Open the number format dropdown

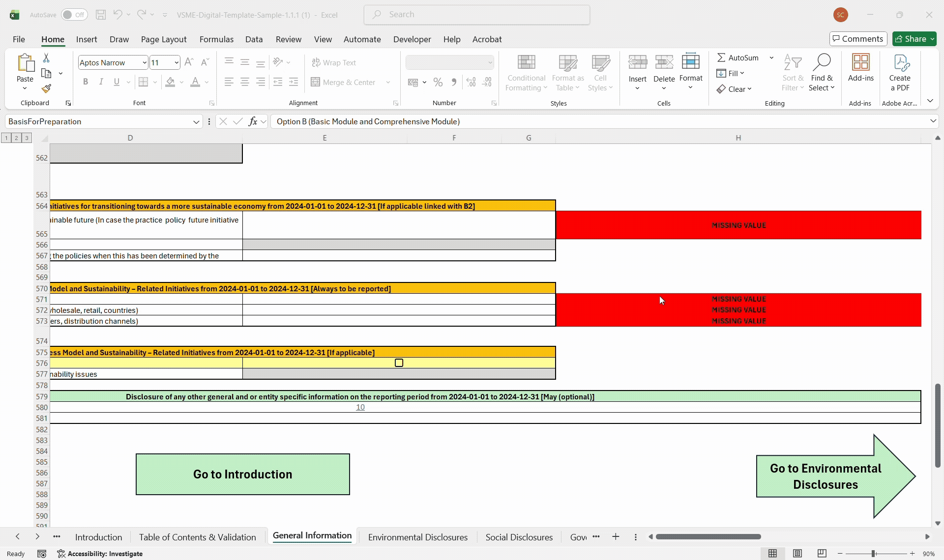[x=490, y=62]
